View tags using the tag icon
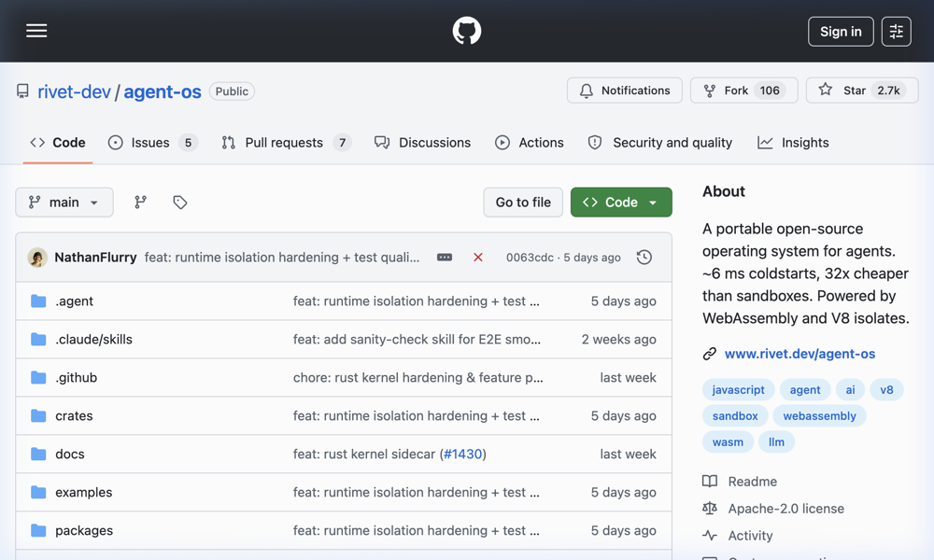Screen dimensions: 934x560 180,203
